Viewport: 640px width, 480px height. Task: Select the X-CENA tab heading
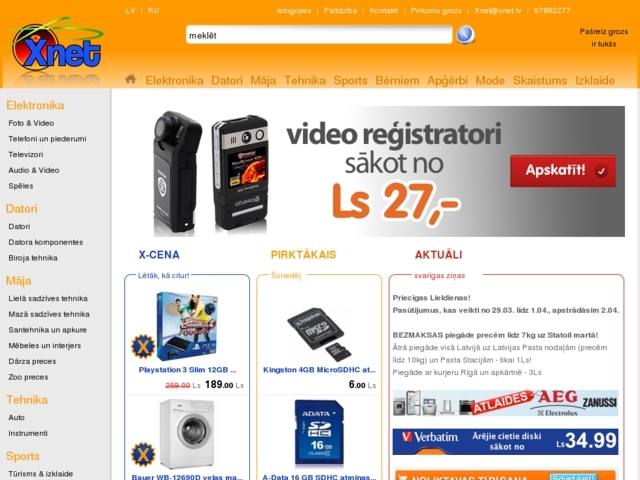pos(159,255)
